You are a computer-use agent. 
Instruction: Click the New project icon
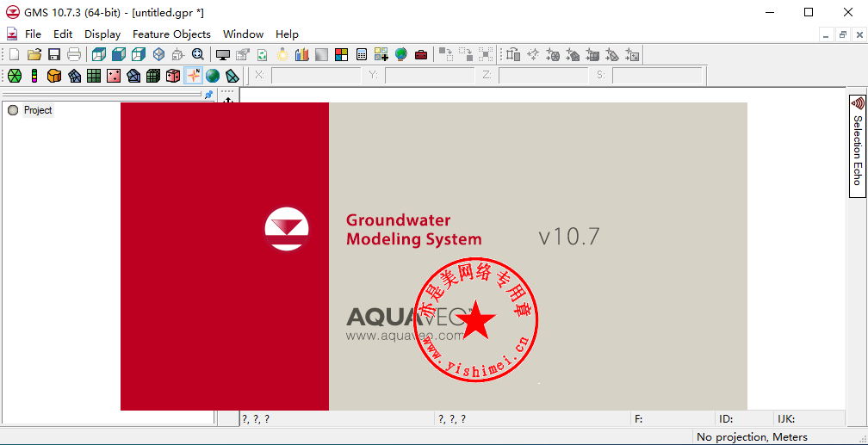[15, 54]
